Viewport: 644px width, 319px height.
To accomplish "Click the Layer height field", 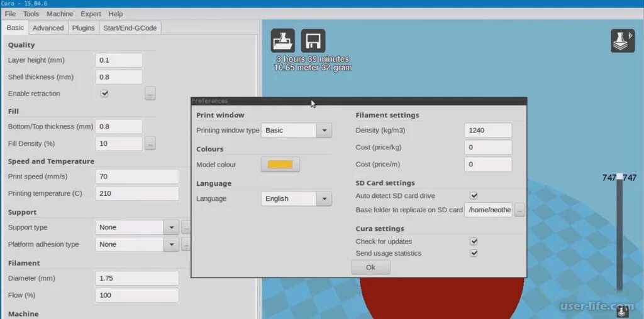I will (x=119, y=60).
